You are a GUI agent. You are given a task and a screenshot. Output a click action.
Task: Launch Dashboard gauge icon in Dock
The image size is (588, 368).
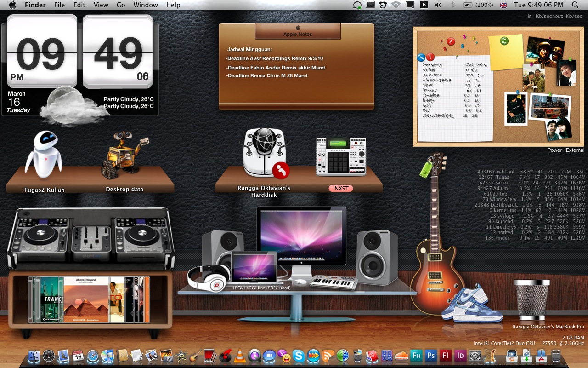pyautogui.click(x=48, y=356)
